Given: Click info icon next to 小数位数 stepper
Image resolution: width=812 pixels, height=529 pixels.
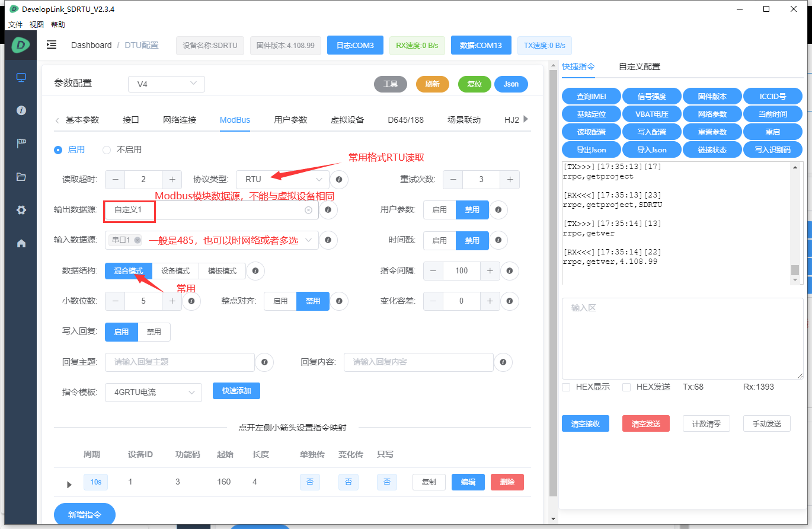Looking at the screenshot, I should point(191,301).
